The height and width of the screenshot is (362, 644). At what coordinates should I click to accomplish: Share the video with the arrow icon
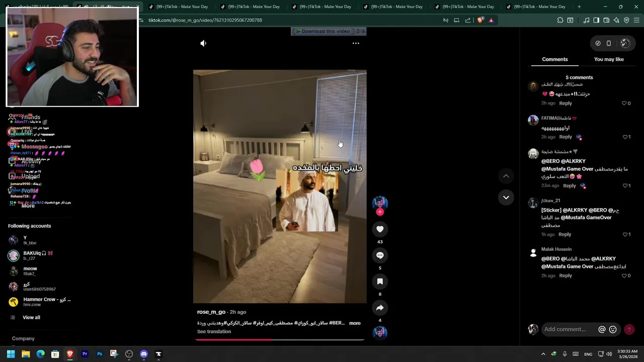pyautogui.click(x=380, y=308)
